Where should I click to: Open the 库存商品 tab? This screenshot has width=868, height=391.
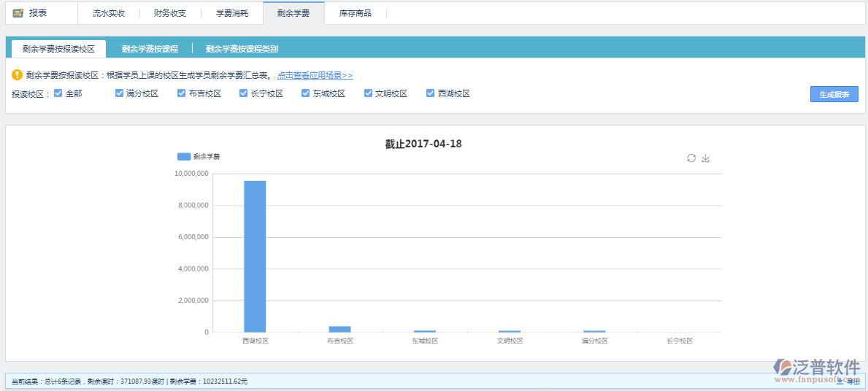pyautogui.click(x=356, y=13)
